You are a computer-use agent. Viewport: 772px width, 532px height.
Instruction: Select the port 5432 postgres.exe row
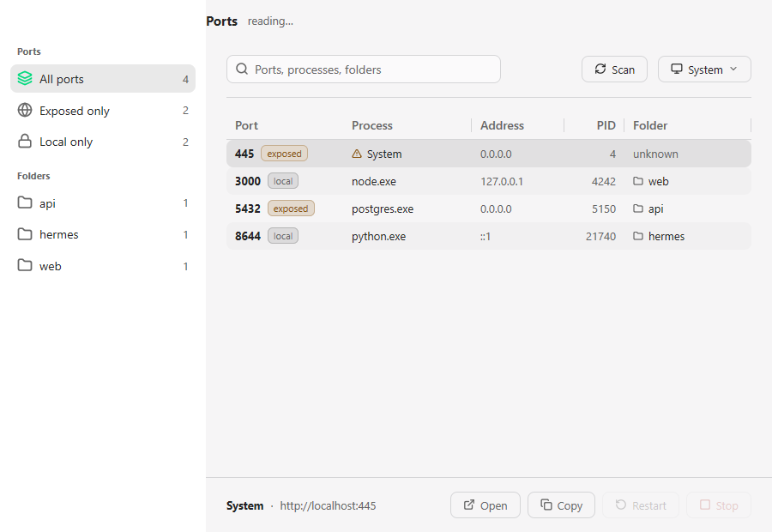coord(488,209)
